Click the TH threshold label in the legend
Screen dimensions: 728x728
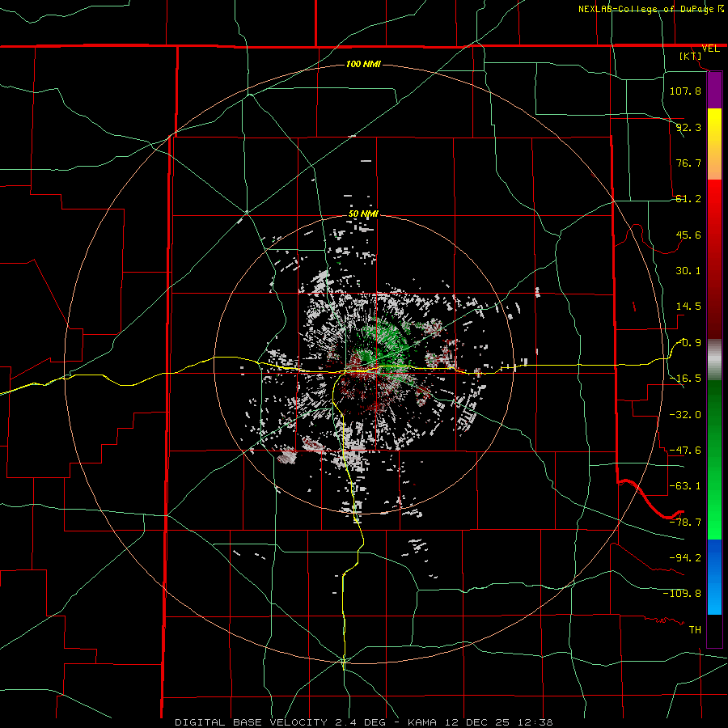tap(695, 630)
